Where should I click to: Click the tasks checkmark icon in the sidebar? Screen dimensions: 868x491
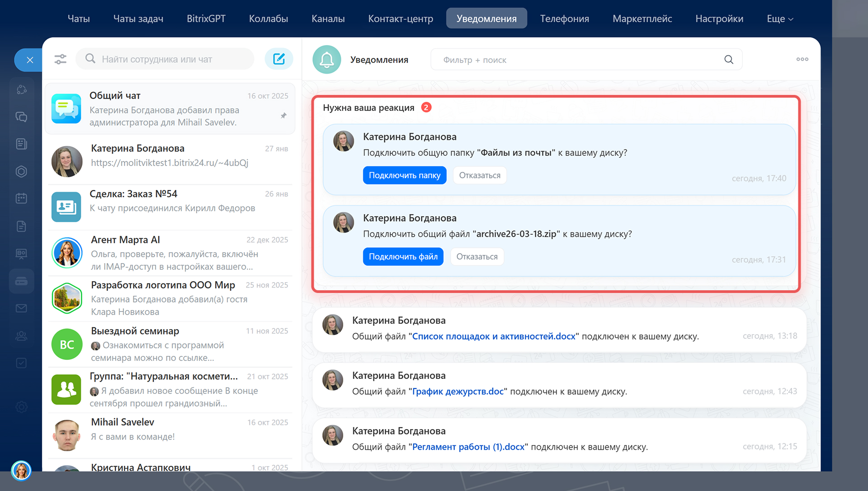[21, 363]
